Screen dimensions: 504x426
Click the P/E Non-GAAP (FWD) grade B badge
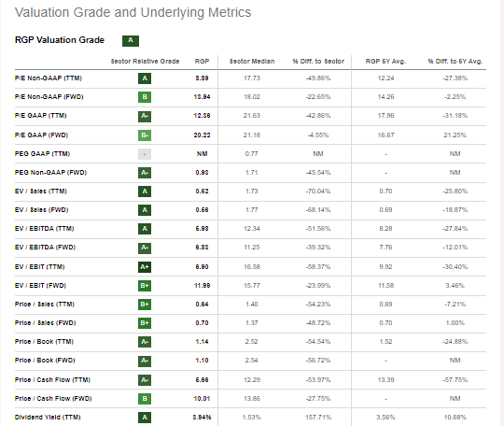(145, 97)
